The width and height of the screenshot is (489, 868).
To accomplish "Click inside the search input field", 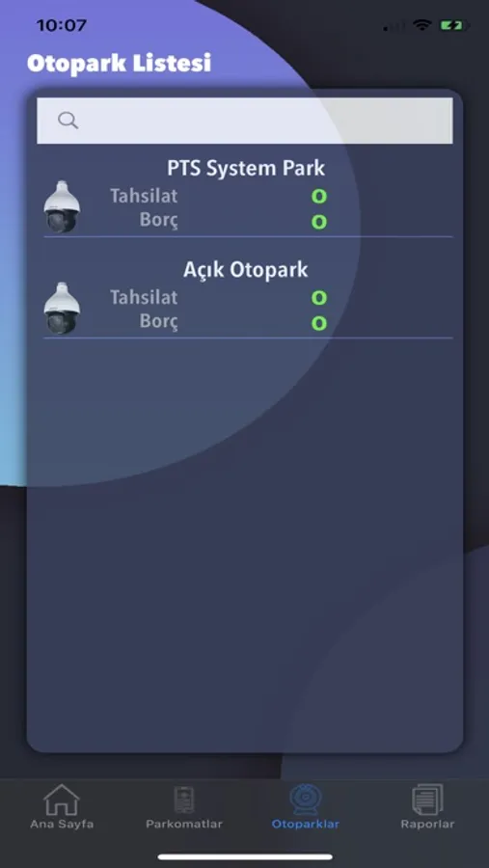I will coord(245,121).
